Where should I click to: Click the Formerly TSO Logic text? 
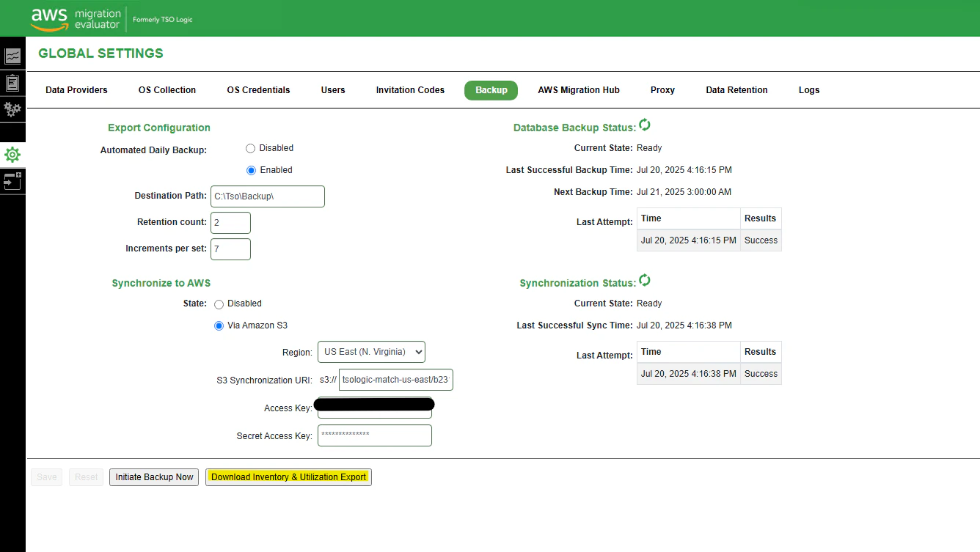162,20
